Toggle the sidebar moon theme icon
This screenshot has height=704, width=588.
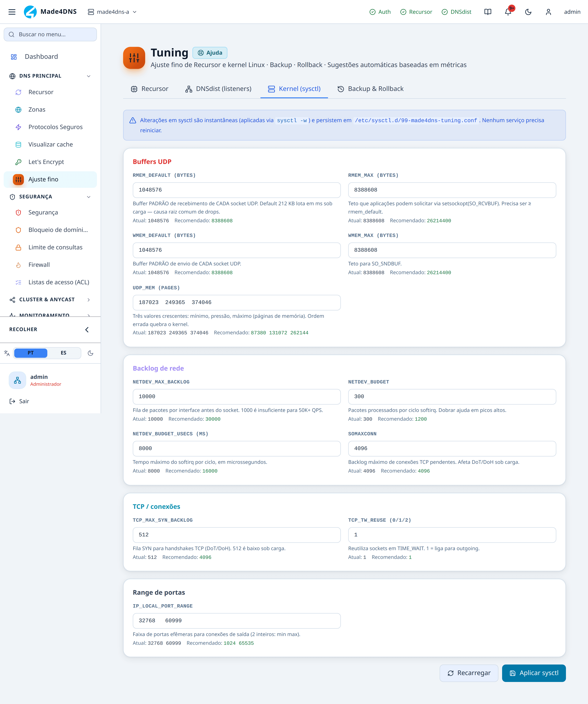(90, 353)
